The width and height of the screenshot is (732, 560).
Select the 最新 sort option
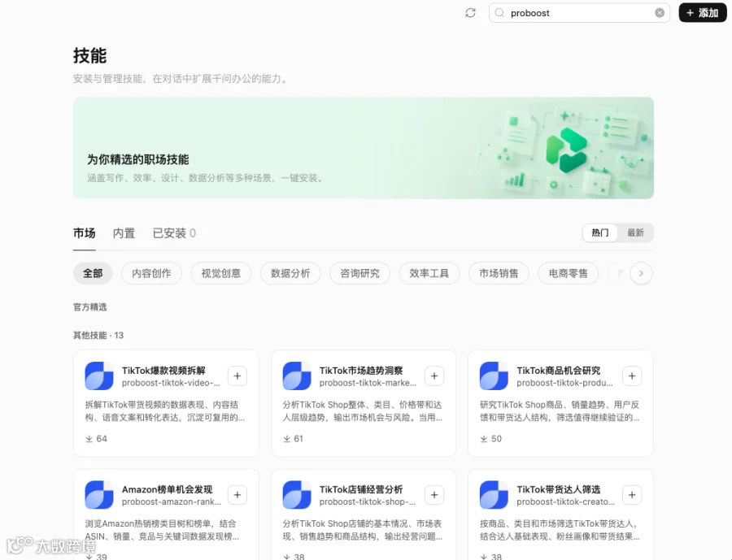(x=635, y=233)
